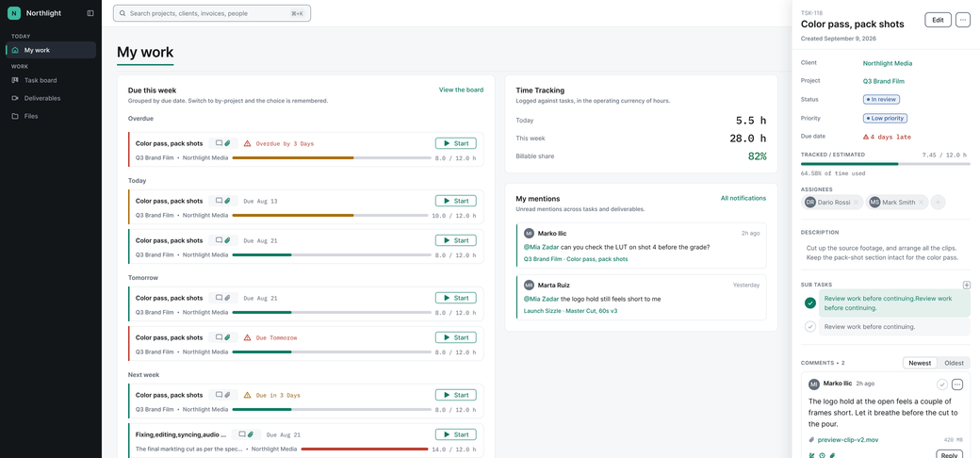Viewport: 980px width, 458px height.
Task: Uncheck the completed green sub task checkbox
Action: coord(810,303)
